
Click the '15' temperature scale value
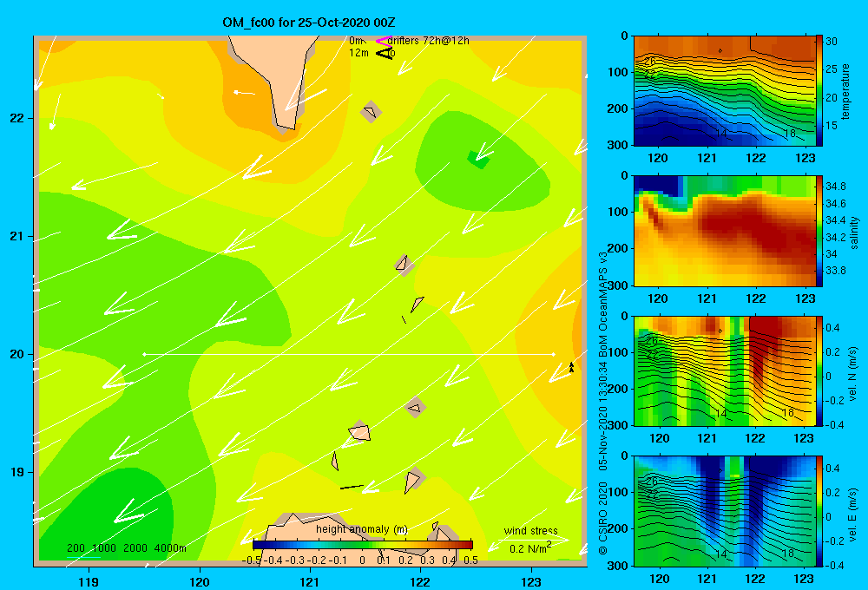coord(832,126)
